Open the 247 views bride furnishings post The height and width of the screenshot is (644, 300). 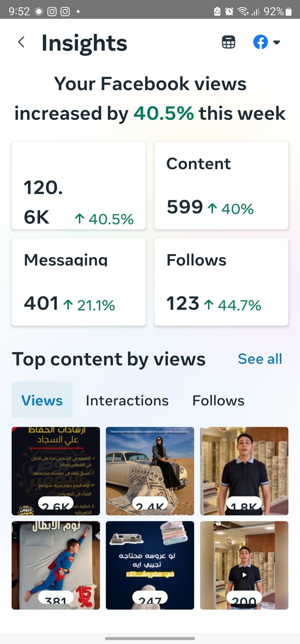click(150, 565)
